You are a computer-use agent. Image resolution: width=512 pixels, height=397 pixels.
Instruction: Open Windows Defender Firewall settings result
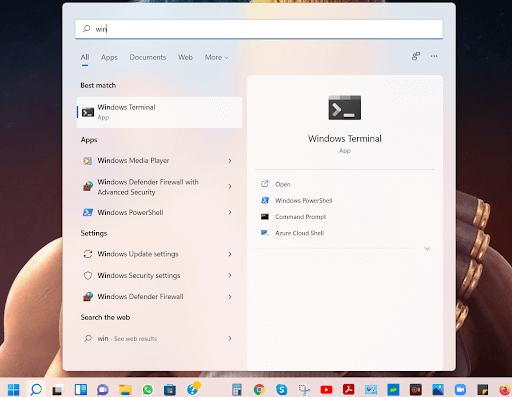click(159, 297)
